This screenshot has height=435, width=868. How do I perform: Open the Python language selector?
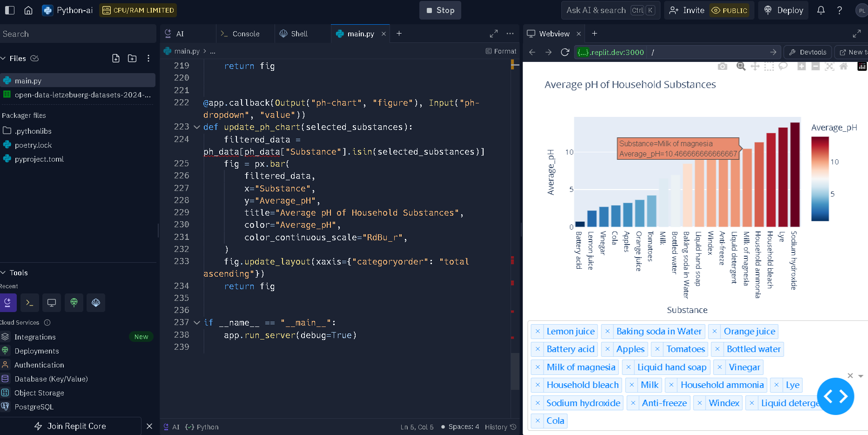[x=202, y=427]
